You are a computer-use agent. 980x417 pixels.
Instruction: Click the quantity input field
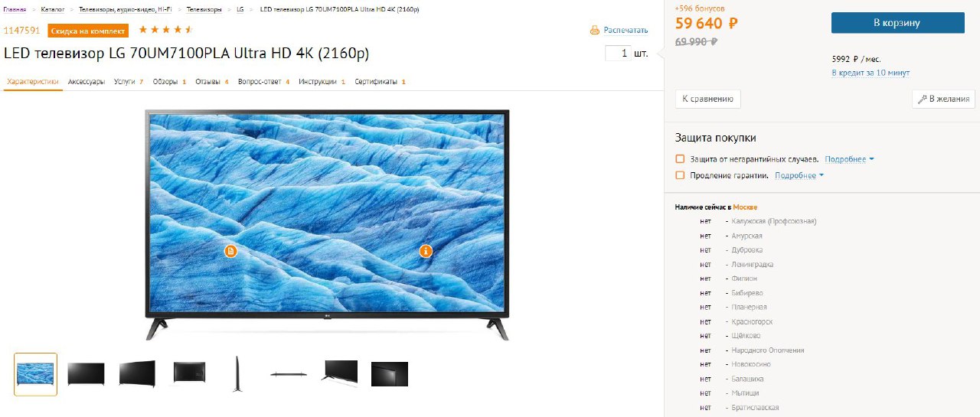pos(618,54)
